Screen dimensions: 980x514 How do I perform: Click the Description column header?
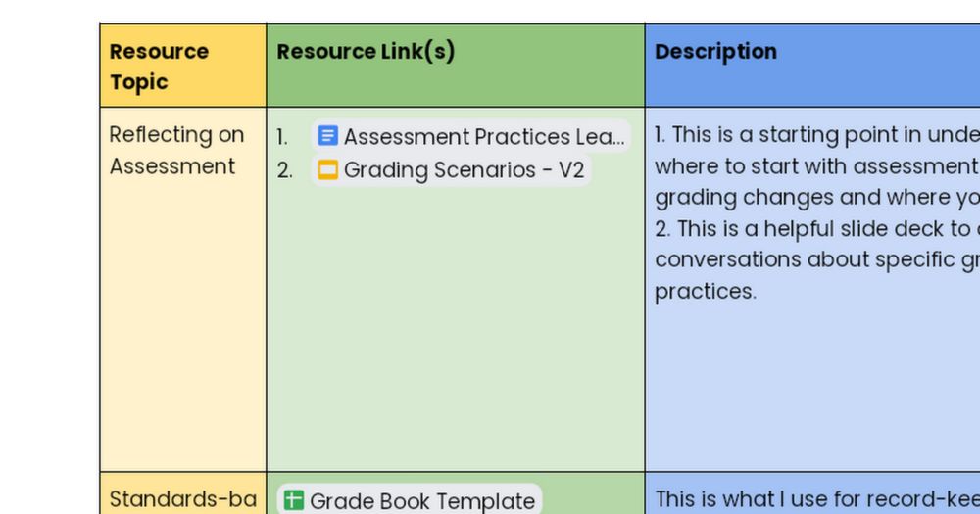click(x=715, y=51)
